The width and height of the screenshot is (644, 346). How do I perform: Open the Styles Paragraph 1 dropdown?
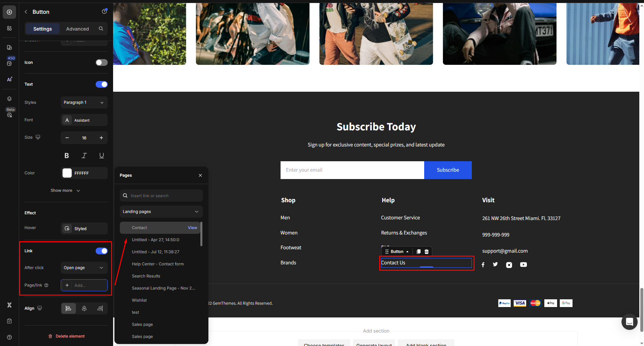click(x=84, y=102)
